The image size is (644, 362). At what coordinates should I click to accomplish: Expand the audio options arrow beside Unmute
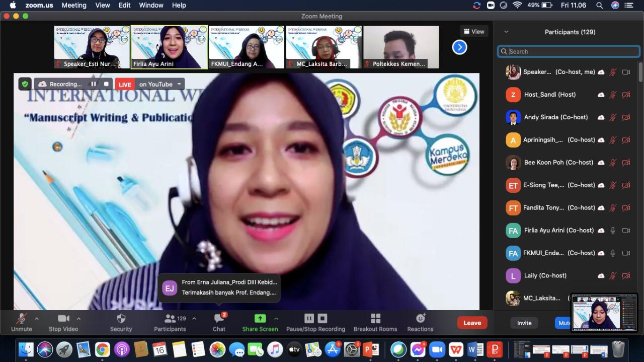point(36,318)
